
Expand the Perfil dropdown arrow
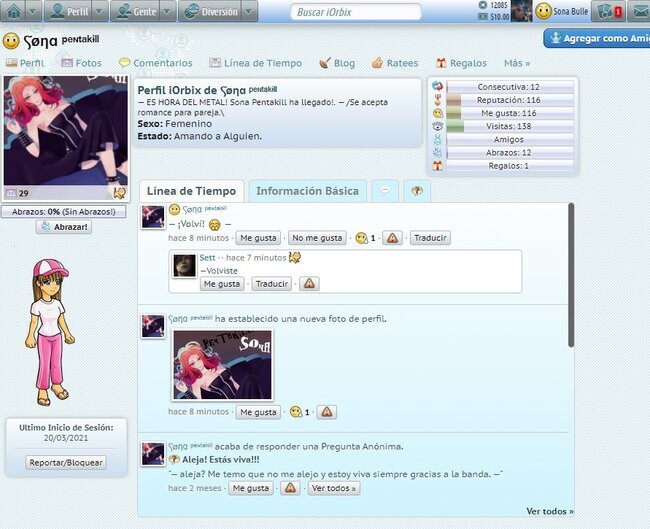point(99,12)
